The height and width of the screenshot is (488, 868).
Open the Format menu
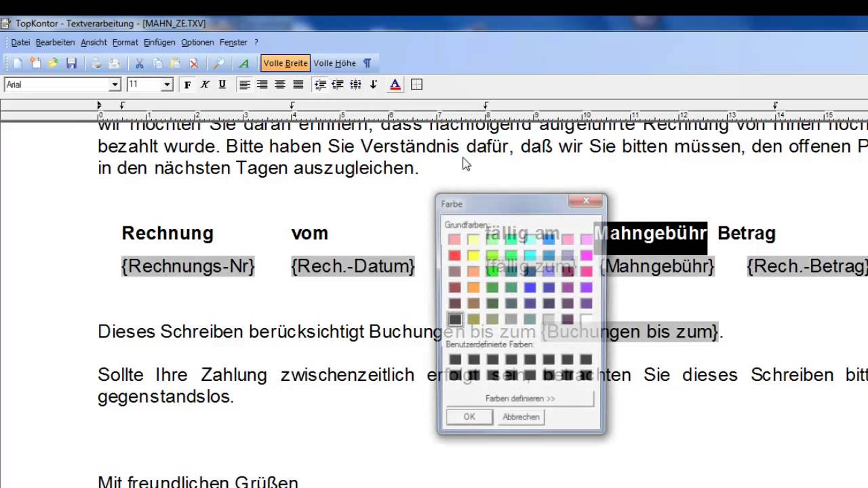pos(125,42)
